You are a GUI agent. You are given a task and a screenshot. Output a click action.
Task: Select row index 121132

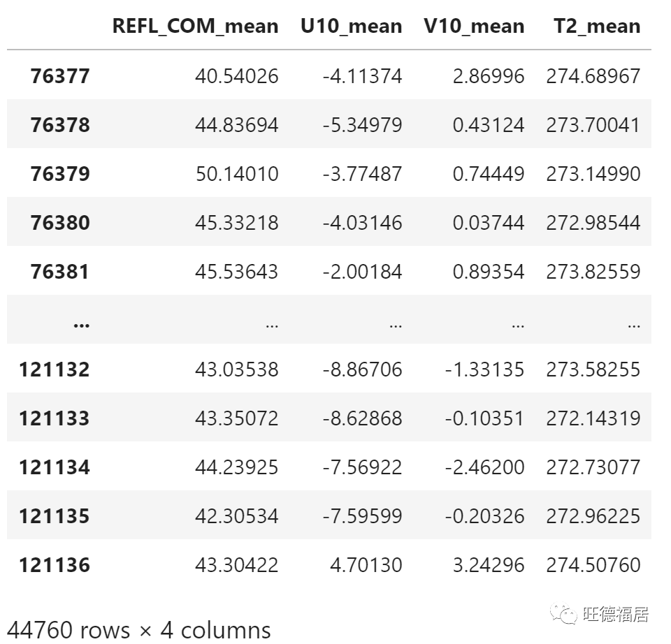[x=55, y=369]
